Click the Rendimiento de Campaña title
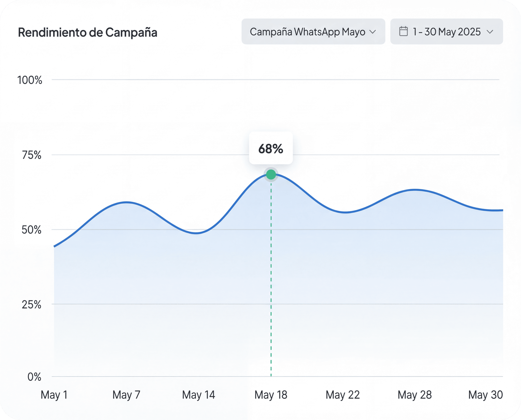This screenshot has width=521, height=420. coord(88,33)
